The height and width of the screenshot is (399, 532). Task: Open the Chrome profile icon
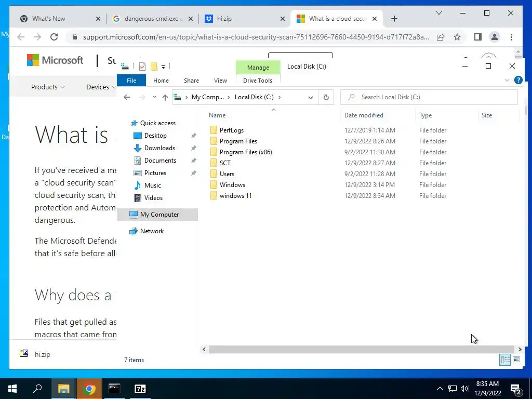coord(495,37)
